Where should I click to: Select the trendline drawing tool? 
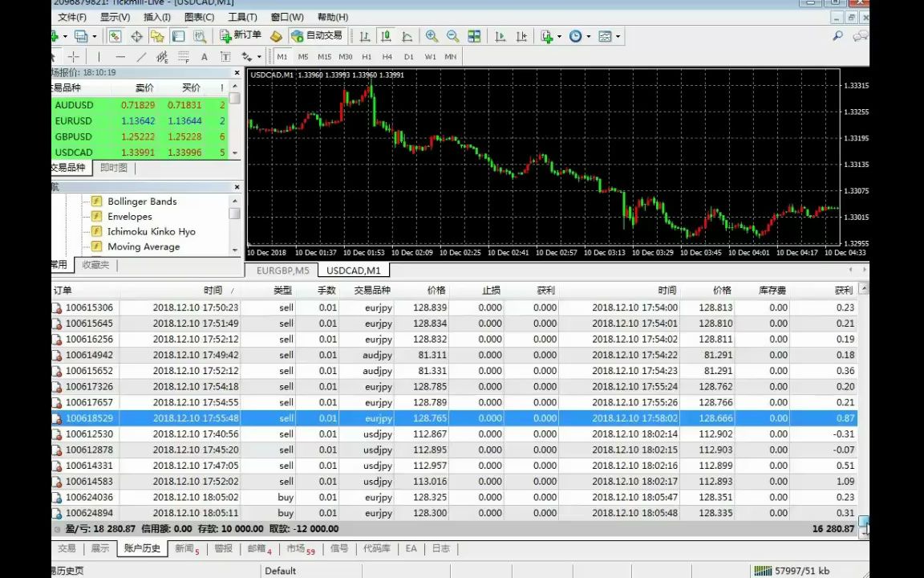tap(141, 57)
